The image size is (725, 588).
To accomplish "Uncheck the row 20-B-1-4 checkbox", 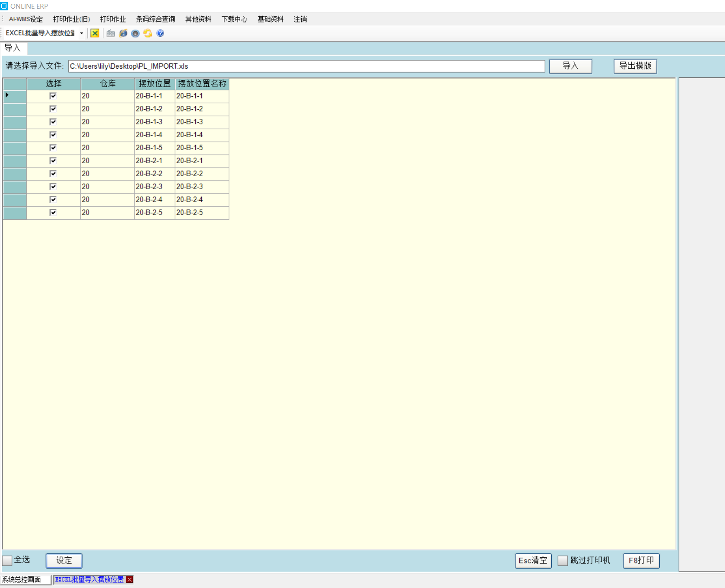I will pyautogui.click(x=53, y=135).
